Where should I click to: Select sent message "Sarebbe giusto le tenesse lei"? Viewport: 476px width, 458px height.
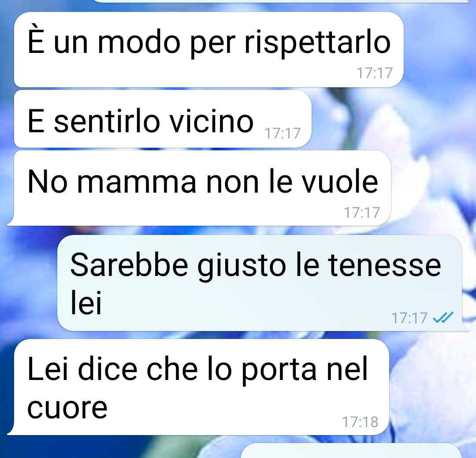click(260, 283)
